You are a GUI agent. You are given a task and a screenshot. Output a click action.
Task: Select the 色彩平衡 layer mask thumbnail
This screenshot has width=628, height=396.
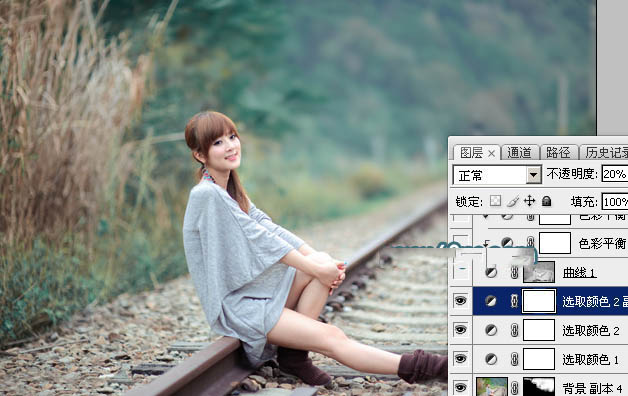click(555, 243)
